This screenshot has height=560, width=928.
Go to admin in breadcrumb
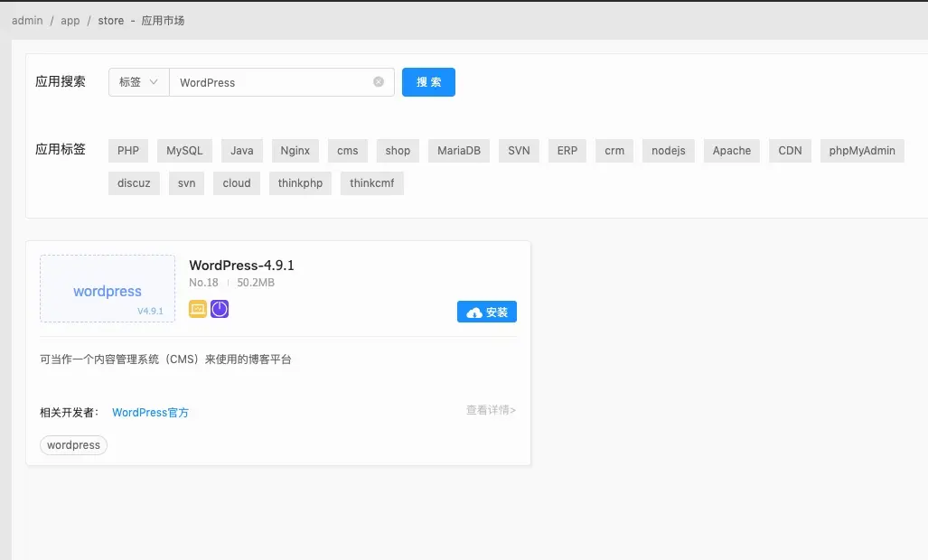(27, 21)
